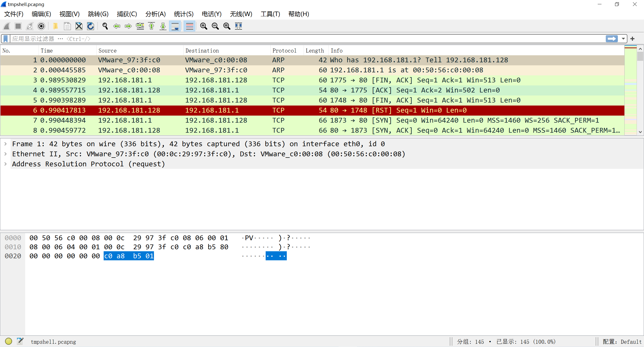Click the resize columns icon
Screen dimensions: 644x347
238,26
